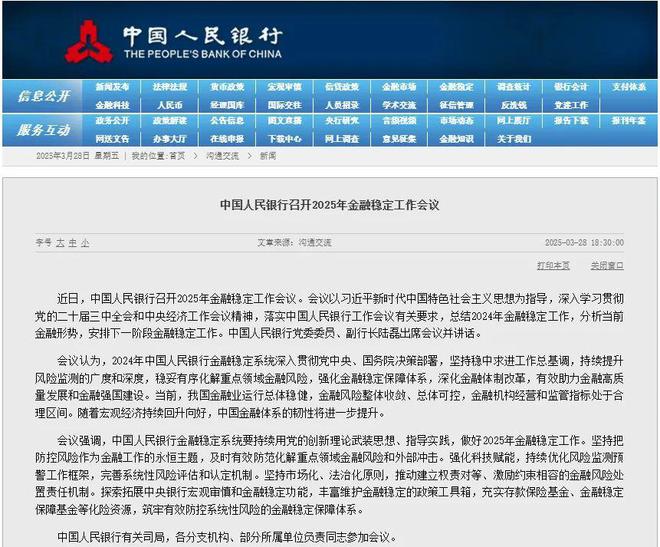Open the 信息公开 section header

click(43, 96)
